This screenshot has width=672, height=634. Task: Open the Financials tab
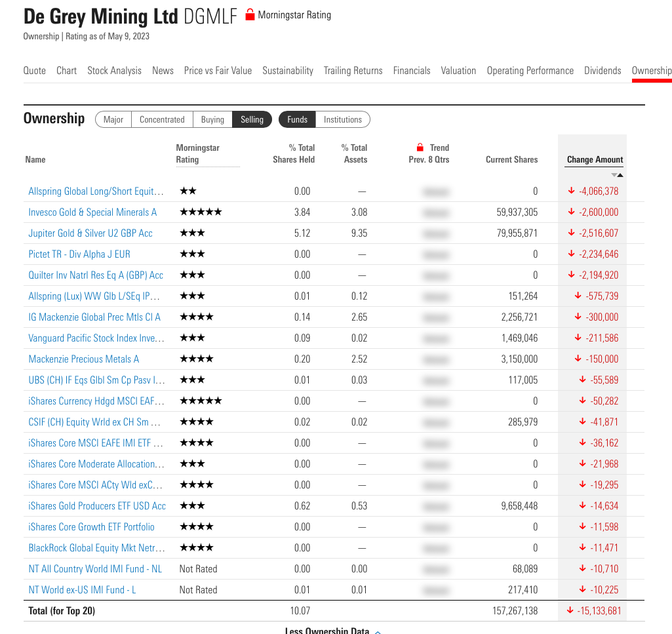(x=412, y=70)
